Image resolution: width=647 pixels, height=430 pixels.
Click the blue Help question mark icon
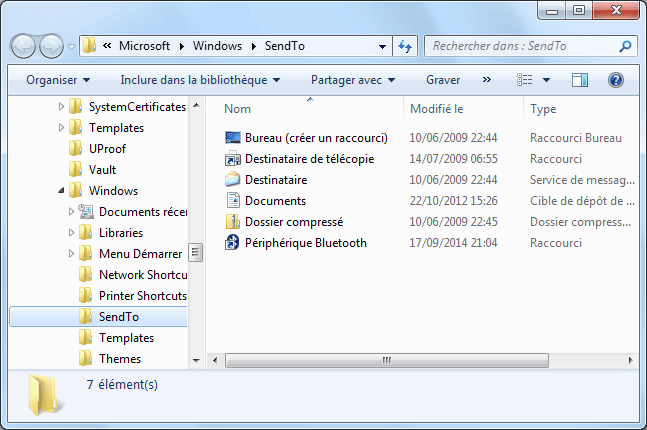click(616, 80)
